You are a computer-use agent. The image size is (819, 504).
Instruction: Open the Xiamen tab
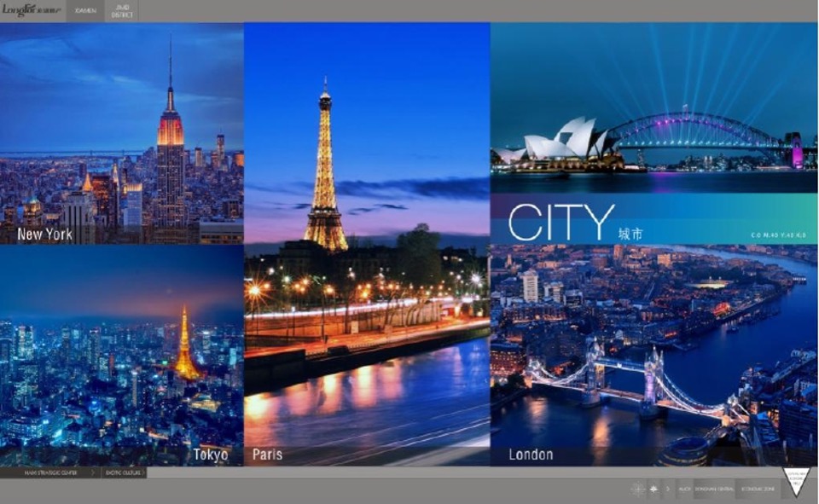coord(85,10)
